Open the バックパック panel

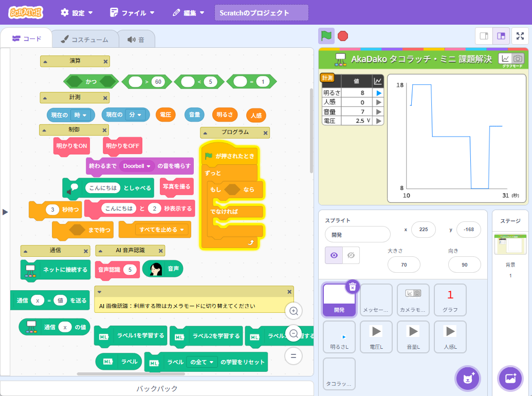(157, 388)
